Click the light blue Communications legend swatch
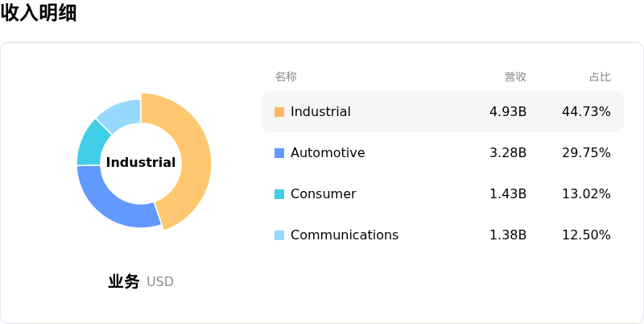The height and width of the screenshot is (324, 644). 279,235
